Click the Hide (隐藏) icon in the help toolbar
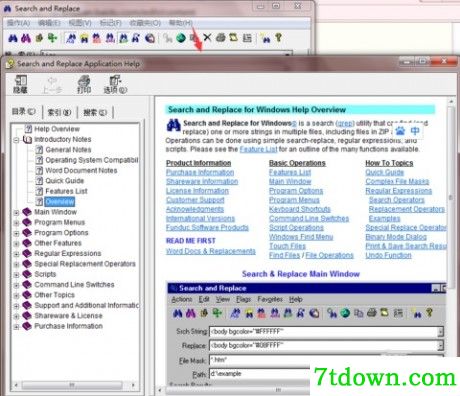This screenshot has width=460, height=396. click(x=20, y=84)
